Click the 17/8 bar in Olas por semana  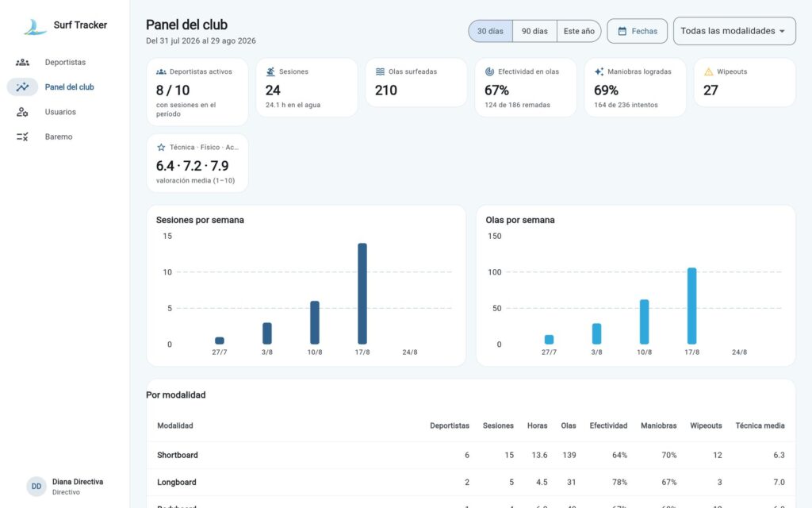691,306
